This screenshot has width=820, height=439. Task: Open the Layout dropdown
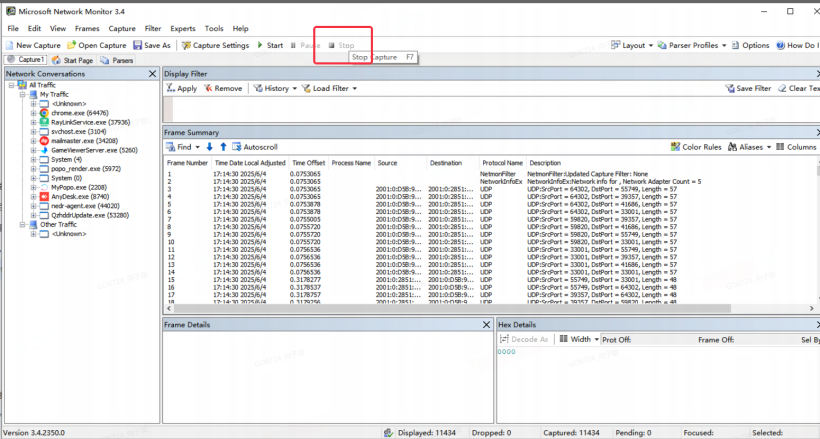[x=632, y=46]
